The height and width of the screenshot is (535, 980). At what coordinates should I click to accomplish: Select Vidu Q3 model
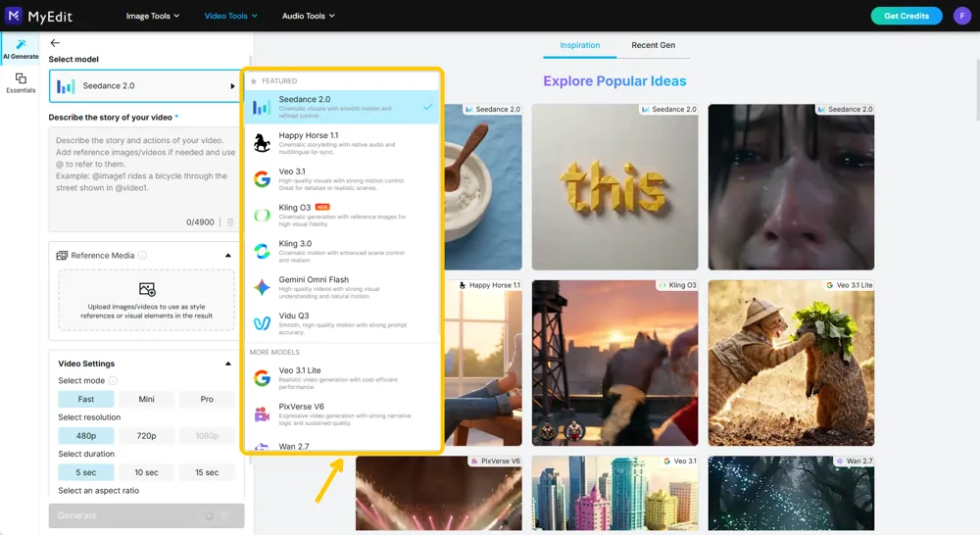click(342, 323)
